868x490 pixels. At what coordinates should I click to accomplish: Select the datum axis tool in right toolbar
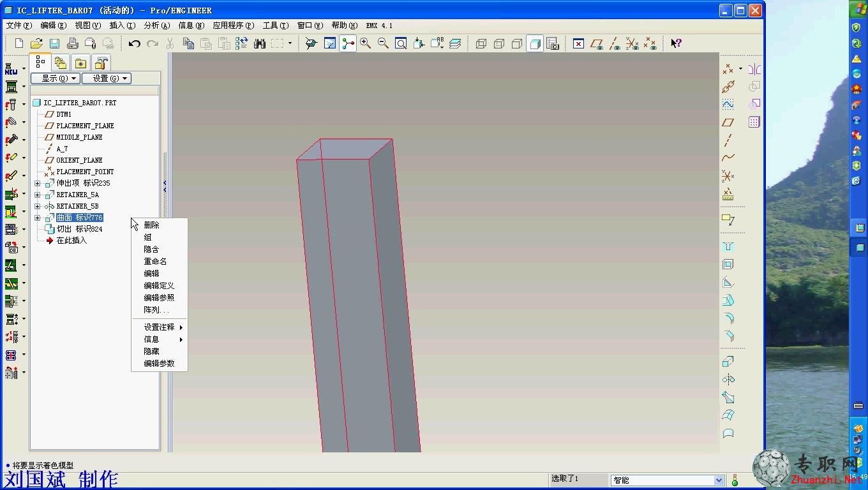[x=728, y=140]
